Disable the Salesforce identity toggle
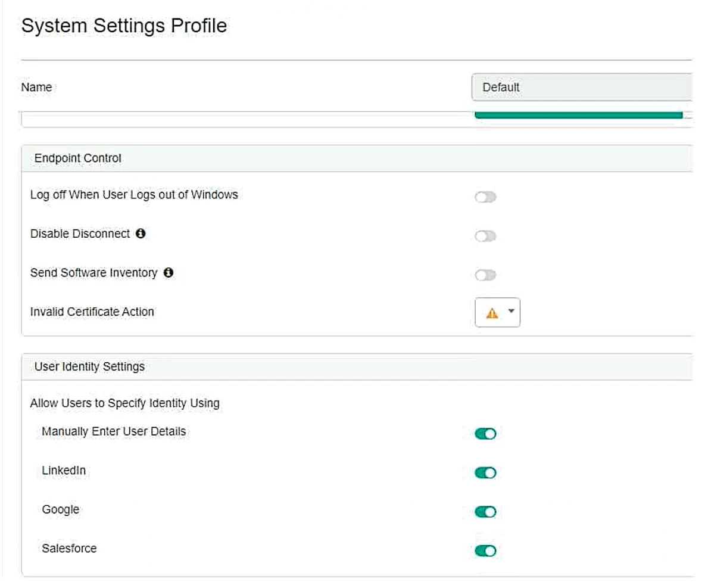Image resolution: width=714 pixels, height=588 pixels. [485, 551]
